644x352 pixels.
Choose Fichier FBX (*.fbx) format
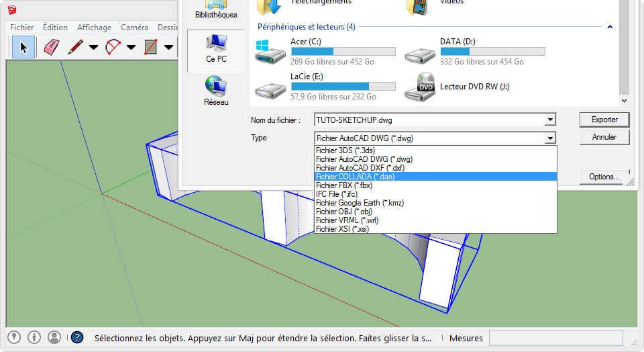[435, 185]
